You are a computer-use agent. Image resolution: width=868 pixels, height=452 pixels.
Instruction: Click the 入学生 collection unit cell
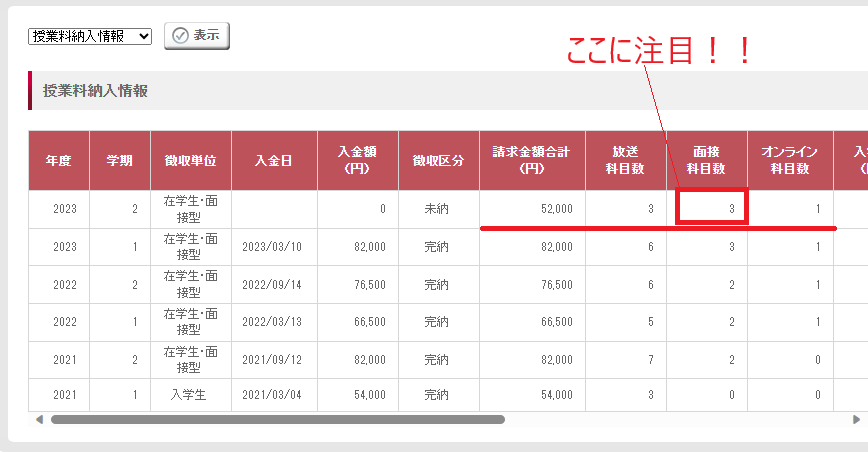tap(190, 395)
